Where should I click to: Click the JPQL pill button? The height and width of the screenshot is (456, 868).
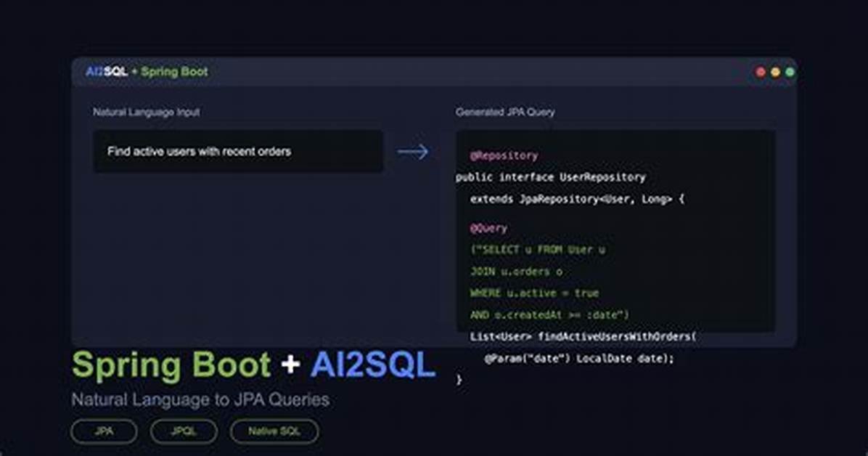(184, 431)
